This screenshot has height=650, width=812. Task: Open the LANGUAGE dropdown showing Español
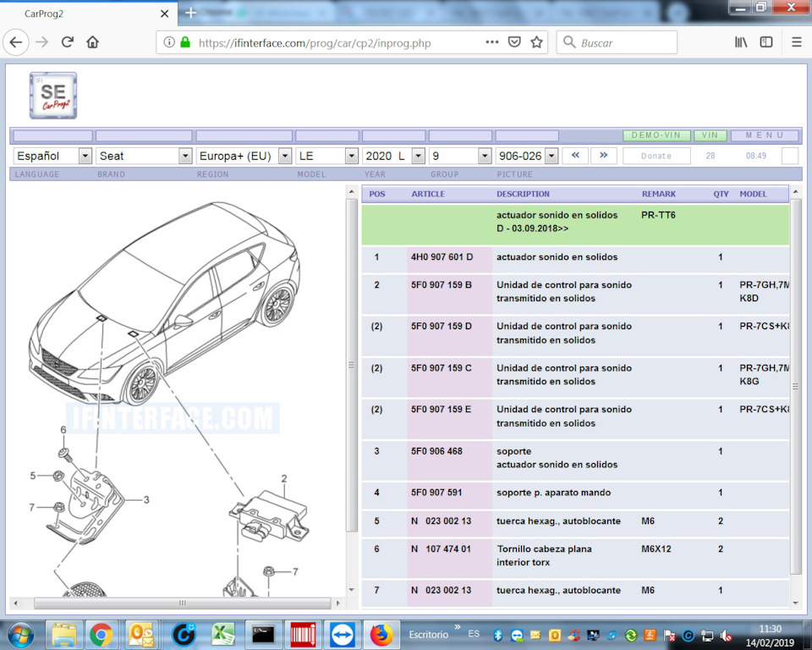pos(52,155)
